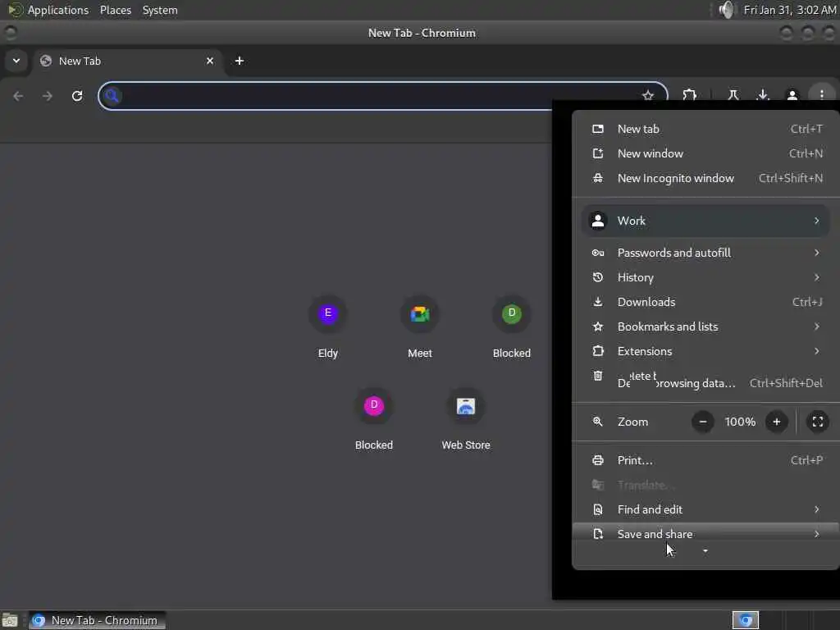Open the System menu in top panel
This screenshot has width=840, height=630.
160,10
